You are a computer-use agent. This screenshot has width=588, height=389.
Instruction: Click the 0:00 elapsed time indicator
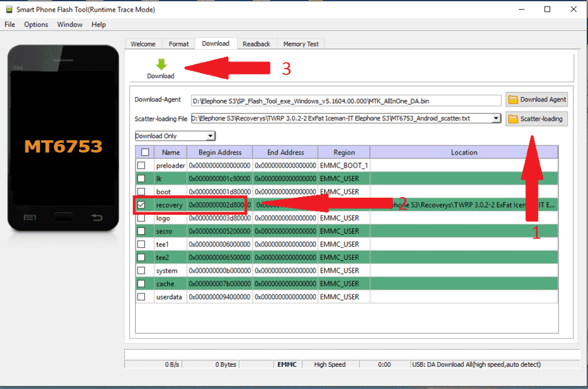click(384, 364)
